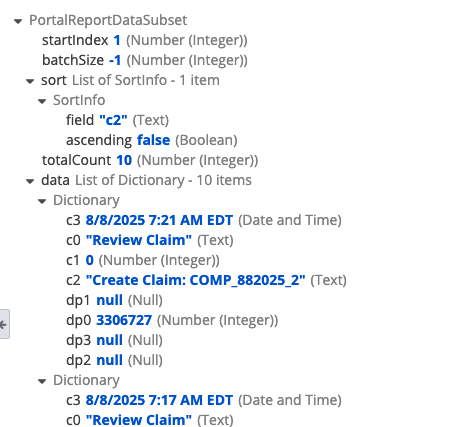Collapse the second Dictionary entry
The height and width of the screenshot is (427, 469).
pyautogui.click(x=42, y=381)
